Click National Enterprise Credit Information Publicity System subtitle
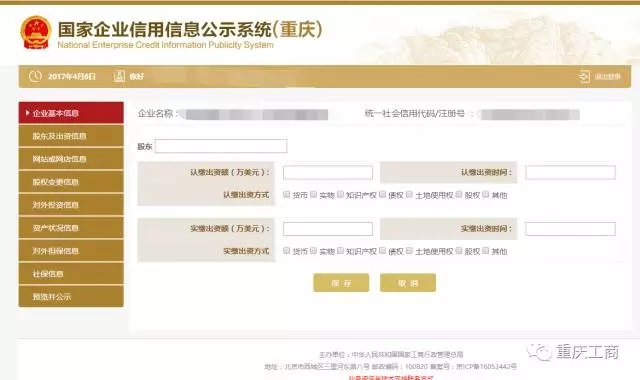The width and height of the screenshot is (640, 380). click(166, 45)
